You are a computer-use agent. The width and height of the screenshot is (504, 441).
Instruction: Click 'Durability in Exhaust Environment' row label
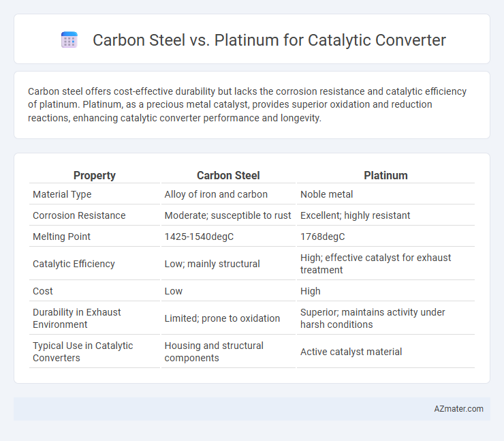pos(77,318)
